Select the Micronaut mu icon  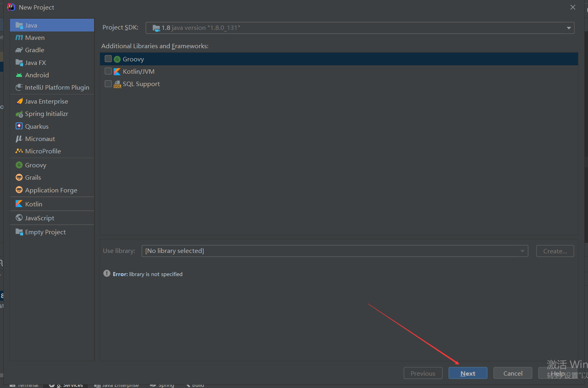[19, 139]
